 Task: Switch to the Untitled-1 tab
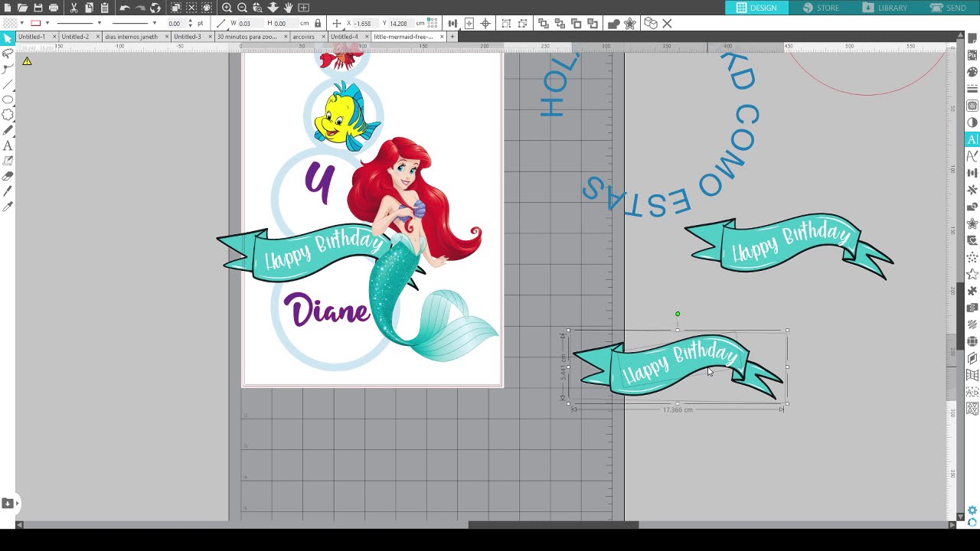32,37
